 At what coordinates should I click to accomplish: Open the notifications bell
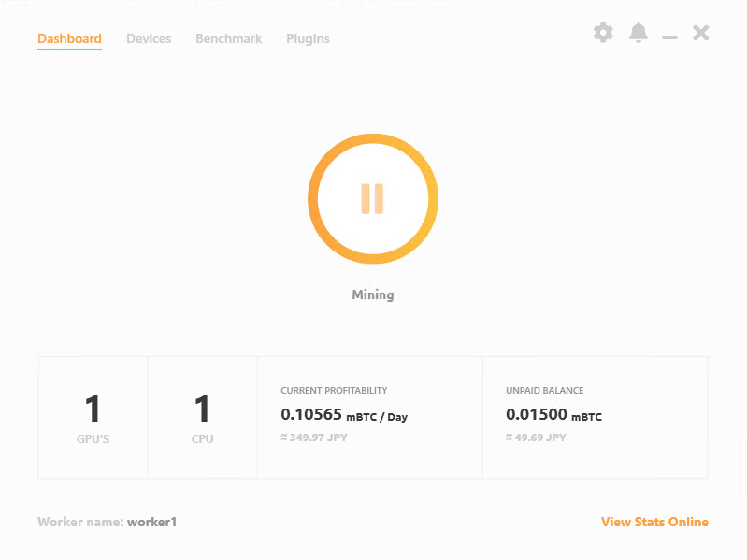click(x=639, y=34)
